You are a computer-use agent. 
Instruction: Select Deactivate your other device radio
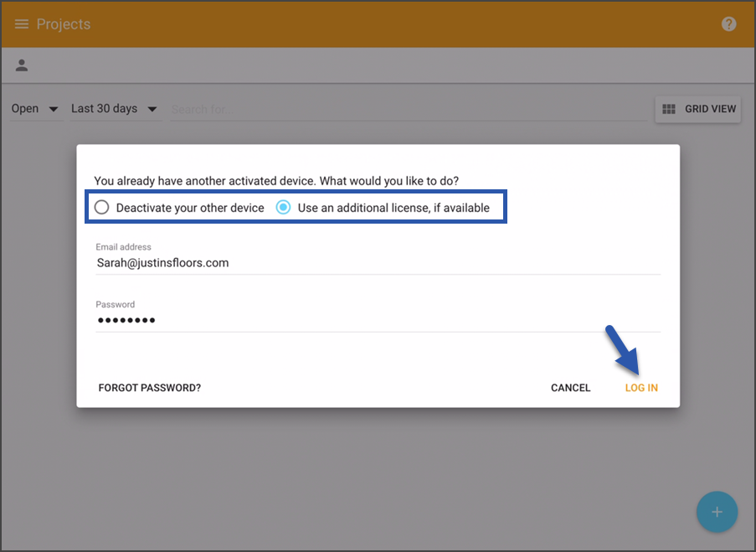[102, 208]
